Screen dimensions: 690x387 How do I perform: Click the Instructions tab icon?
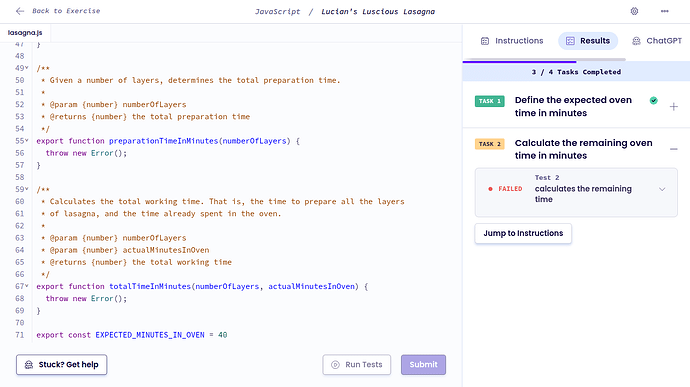[x=485, y=41]
